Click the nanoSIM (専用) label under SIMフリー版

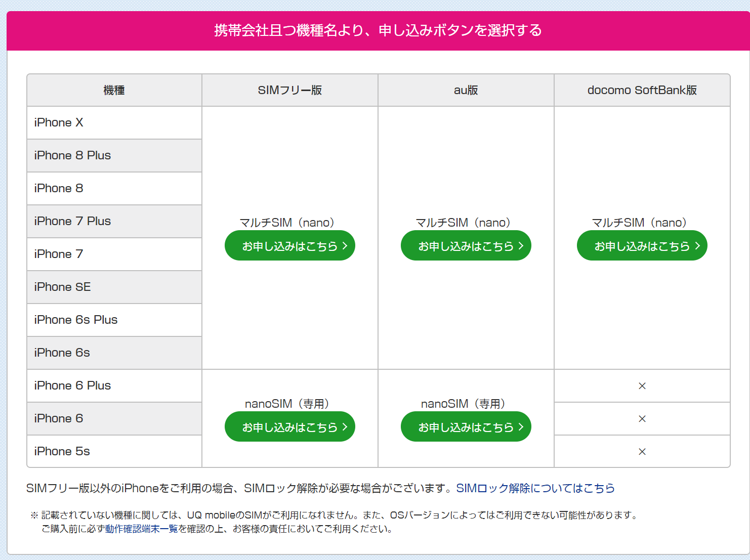[287, 404]
